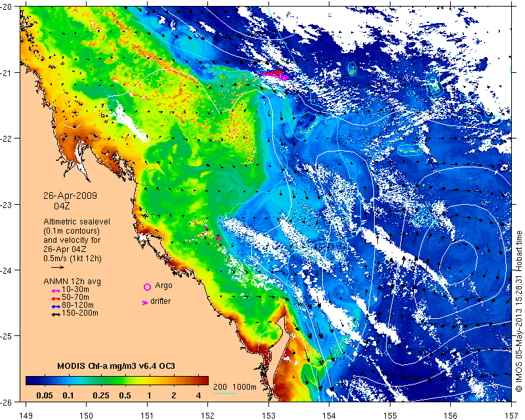Click the 'Argo' legend label
Screen dimensions: 525x420
pyautogui.click(x=163, y=285)
